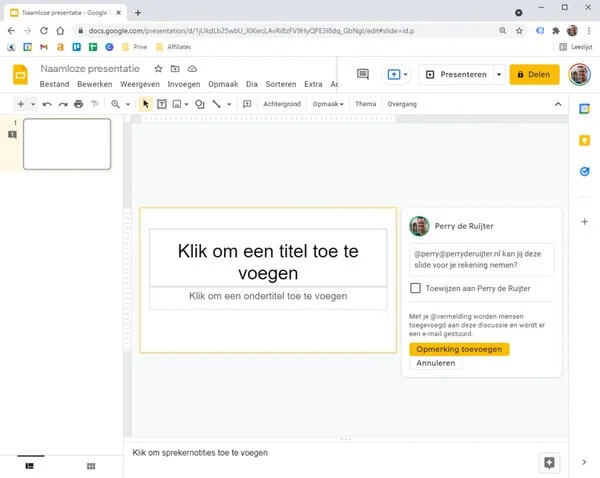Click the Achtergrond button
The height and width of the screenshot is (478, 600).
[282, 104]
